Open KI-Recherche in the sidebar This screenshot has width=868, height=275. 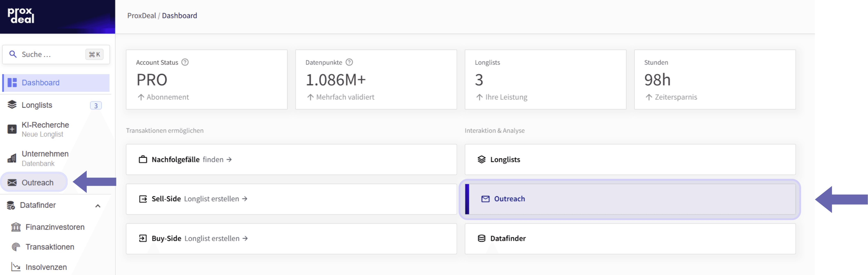tap(46, 125)
